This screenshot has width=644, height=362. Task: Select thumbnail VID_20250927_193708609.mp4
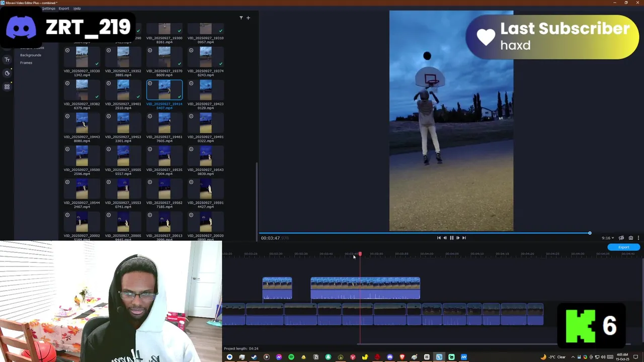point(165,57)
